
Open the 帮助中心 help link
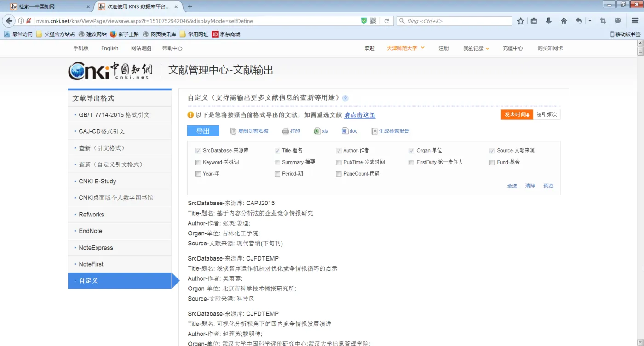(x=172, y=48)
